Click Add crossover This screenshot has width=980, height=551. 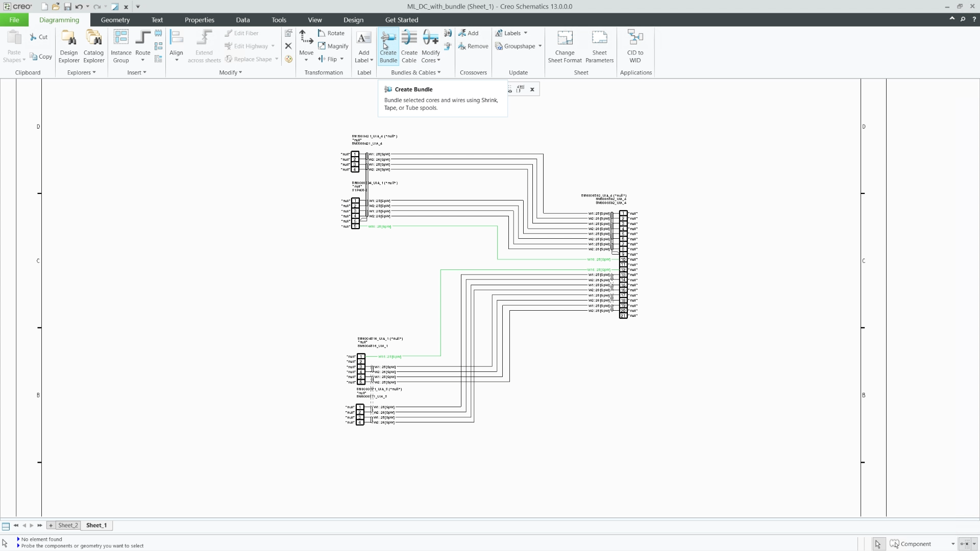pyautogui.click(x=468, y=33)
